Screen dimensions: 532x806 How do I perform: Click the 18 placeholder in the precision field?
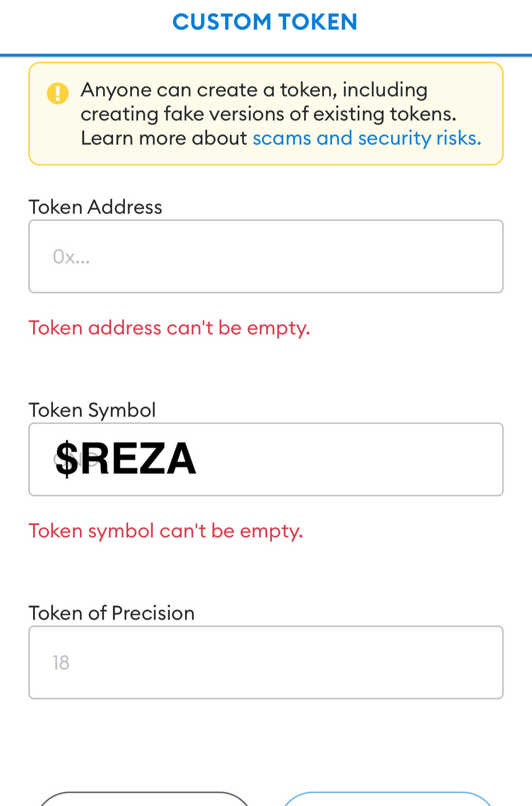pos(61,663)
